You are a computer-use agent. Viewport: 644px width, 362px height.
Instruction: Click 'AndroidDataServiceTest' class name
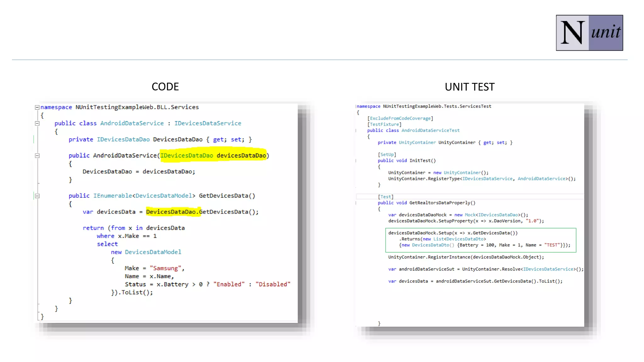click(430, 130)
